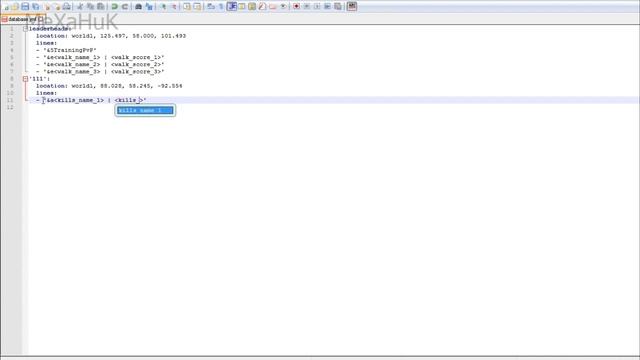This screenshot has height=360, width=640.
Task: Select the kills_name_1 autocomplete suggestion
Action: [x=145, y=110]
